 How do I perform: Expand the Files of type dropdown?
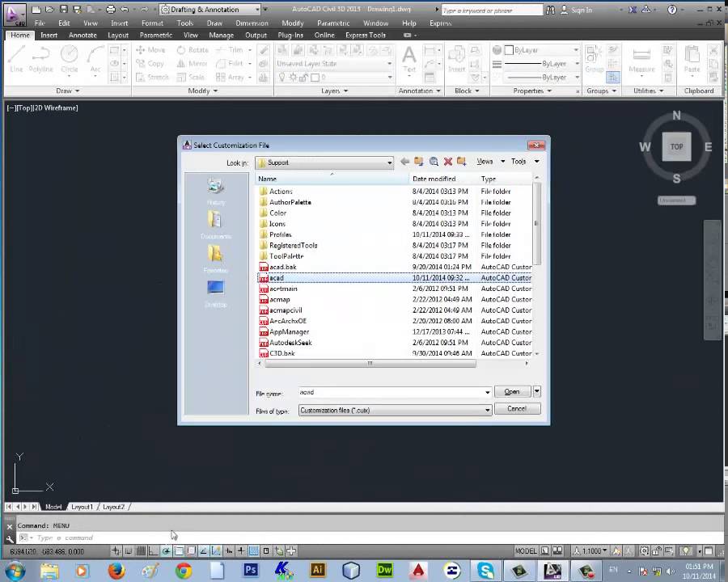point(487,411)
